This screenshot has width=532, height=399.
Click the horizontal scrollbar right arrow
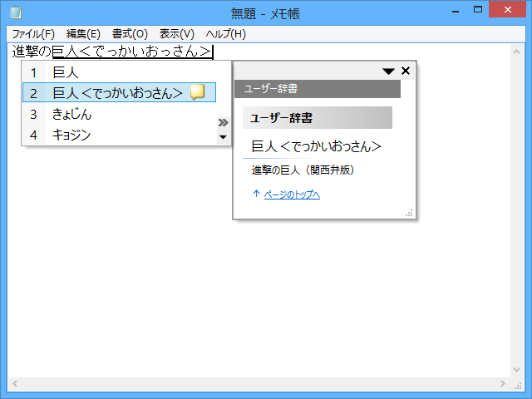click(503, 384)
